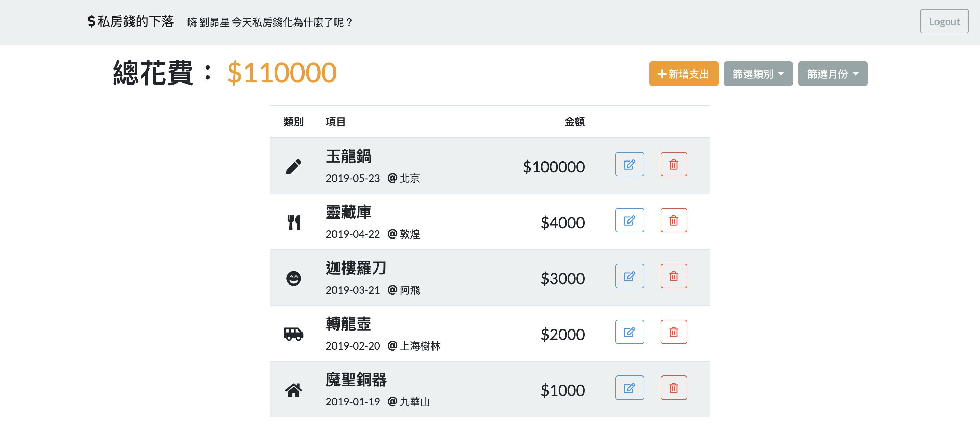Log out using the Logout button
Viewport: 980px width, 430px height.
[944, 21]
